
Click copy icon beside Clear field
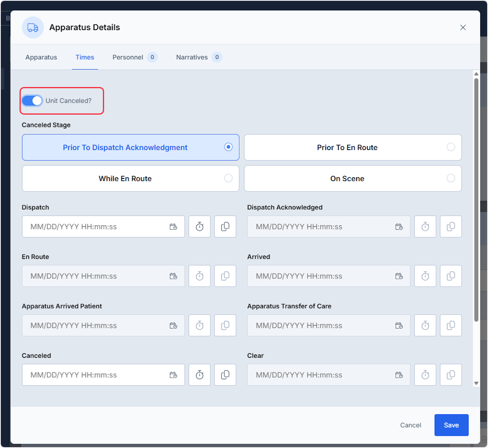pos(451,375)
